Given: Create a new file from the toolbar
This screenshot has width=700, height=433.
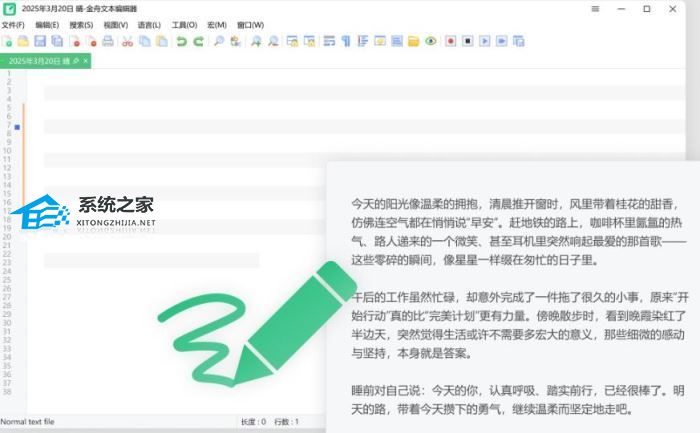Looking at the screenshot, I should tap(7, 42).
